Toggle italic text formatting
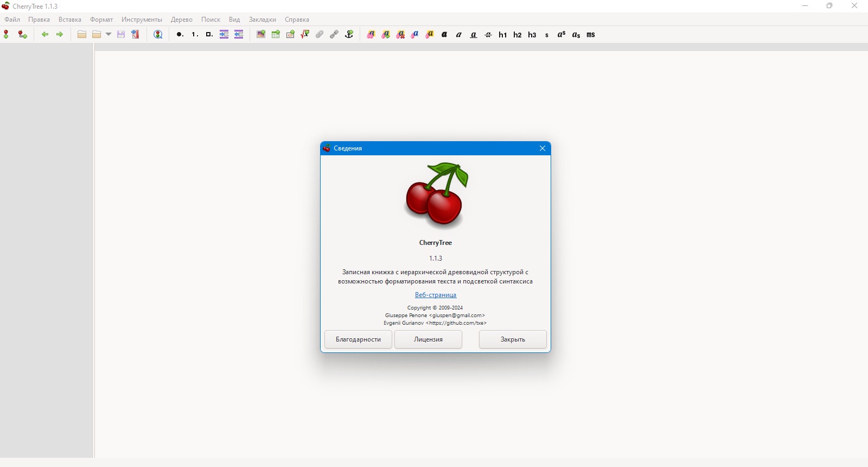This screenshot has width=868, height=467. click(459, 34)
